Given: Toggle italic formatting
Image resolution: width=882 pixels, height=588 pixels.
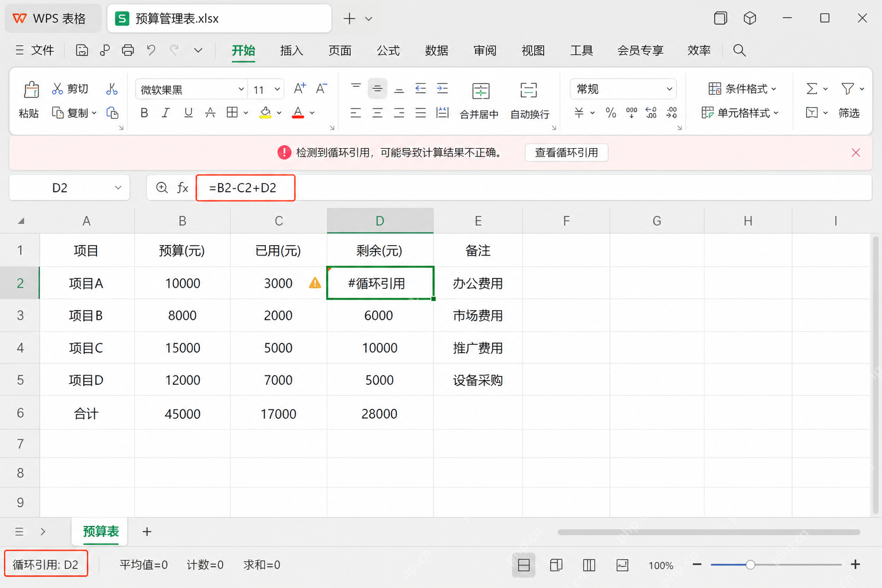Looking at the screenshot, I should (166, 113).
